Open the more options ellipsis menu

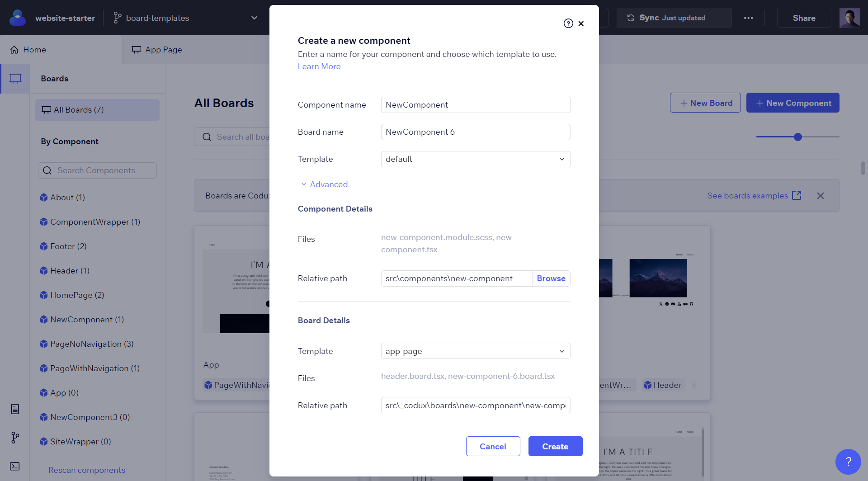tap(748, 18)
